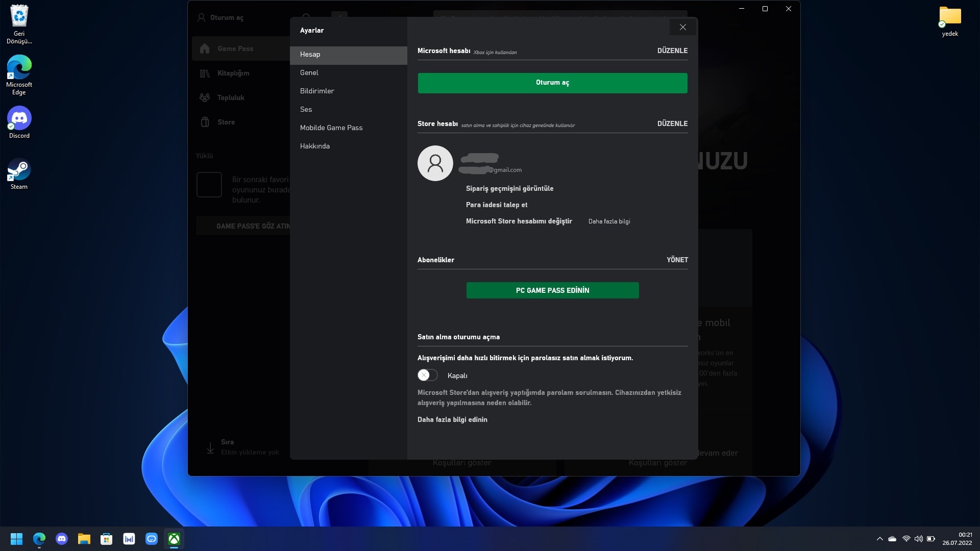Open the OneDrive cloud tray icon
This screenshot has height=551, width=980.
click(892, 539)
